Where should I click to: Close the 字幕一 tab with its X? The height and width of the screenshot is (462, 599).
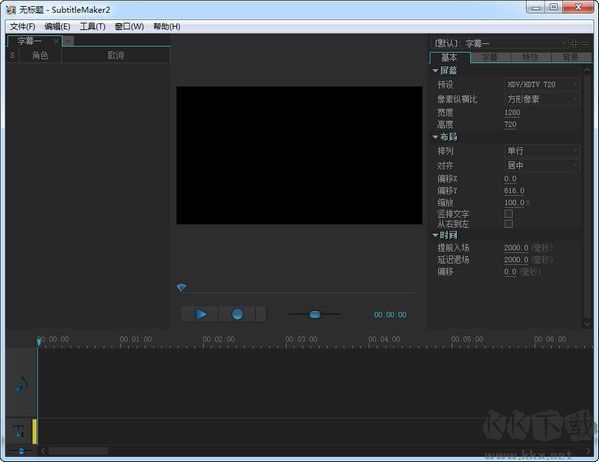pyautogui.click(x=57, y=41)
